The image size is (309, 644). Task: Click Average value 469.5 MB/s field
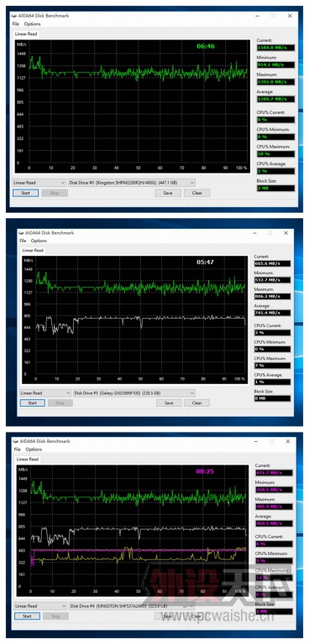tap(274, 523)
